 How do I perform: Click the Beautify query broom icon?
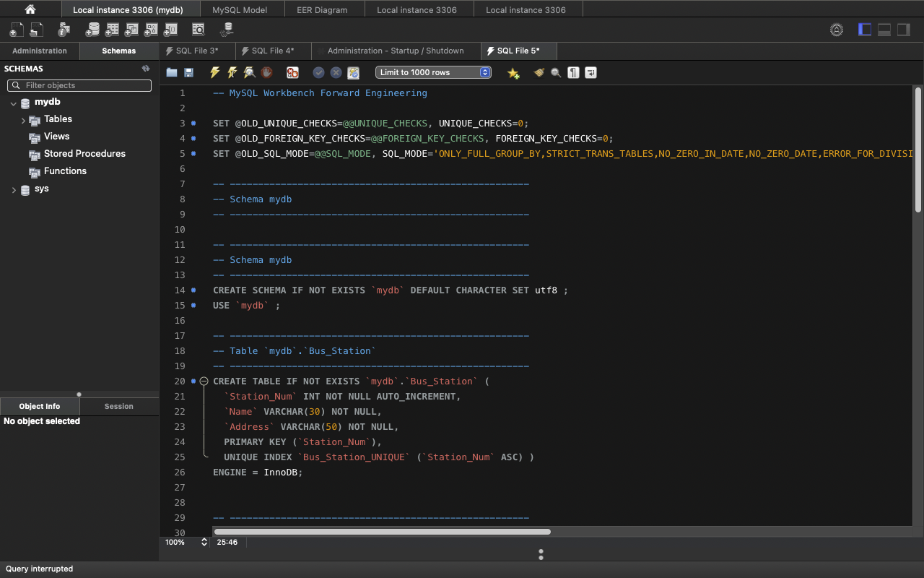point(539,72)
